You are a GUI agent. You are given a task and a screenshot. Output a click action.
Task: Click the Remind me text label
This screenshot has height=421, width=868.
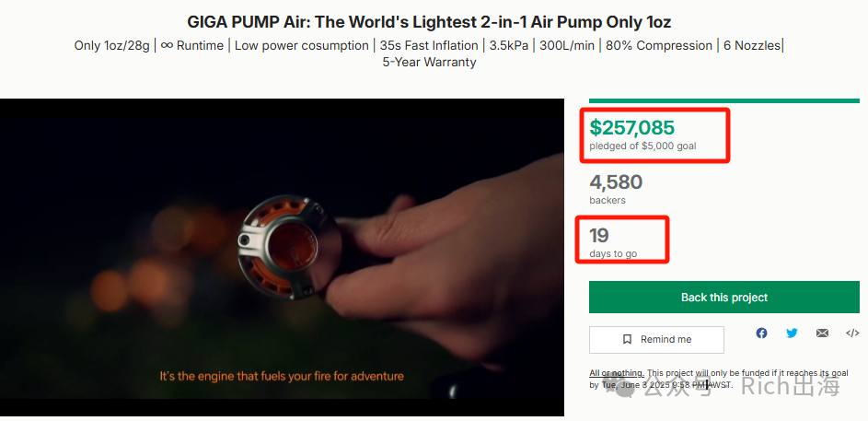pyautogui.click(x=665, y=339)
